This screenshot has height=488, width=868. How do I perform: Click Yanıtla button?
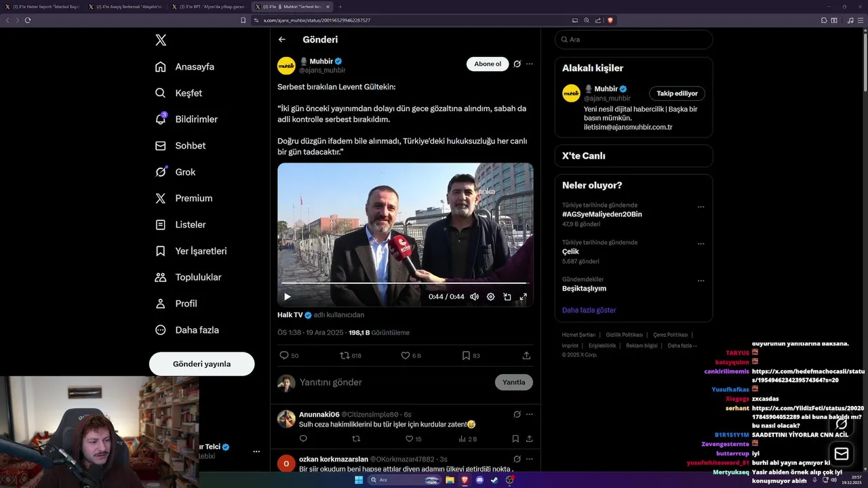[x=514, y=382]
